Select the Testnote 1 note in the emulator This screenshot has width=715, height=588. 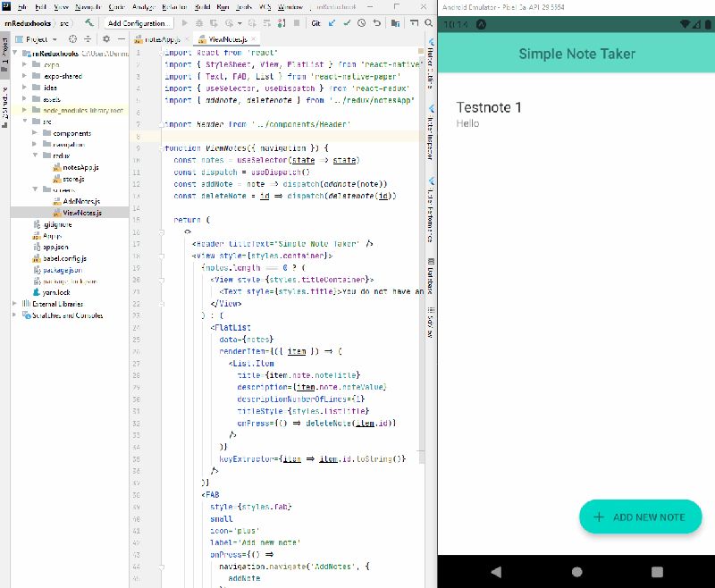coord(489,107)
